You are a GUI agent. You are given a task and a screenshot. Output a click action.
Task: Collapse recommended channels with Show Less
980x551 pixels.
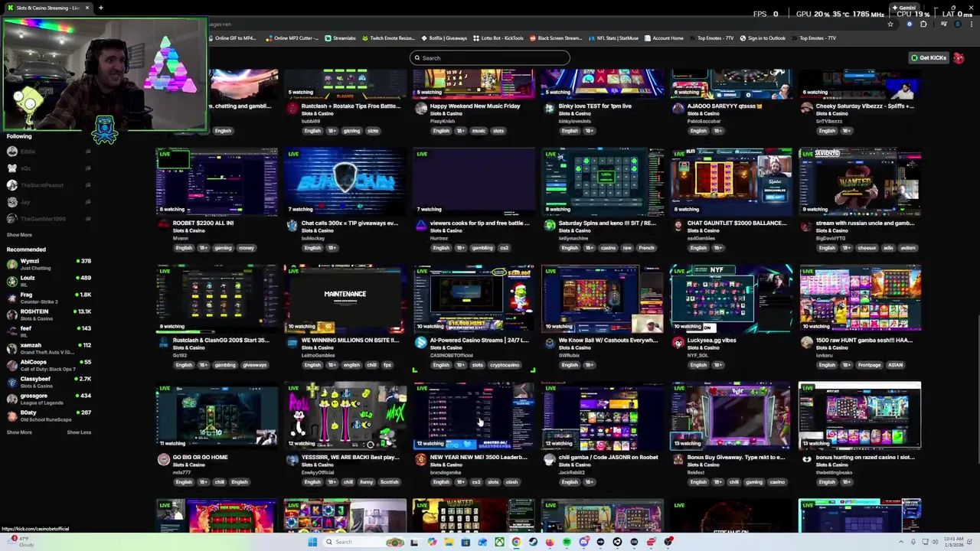click(79, 432)
